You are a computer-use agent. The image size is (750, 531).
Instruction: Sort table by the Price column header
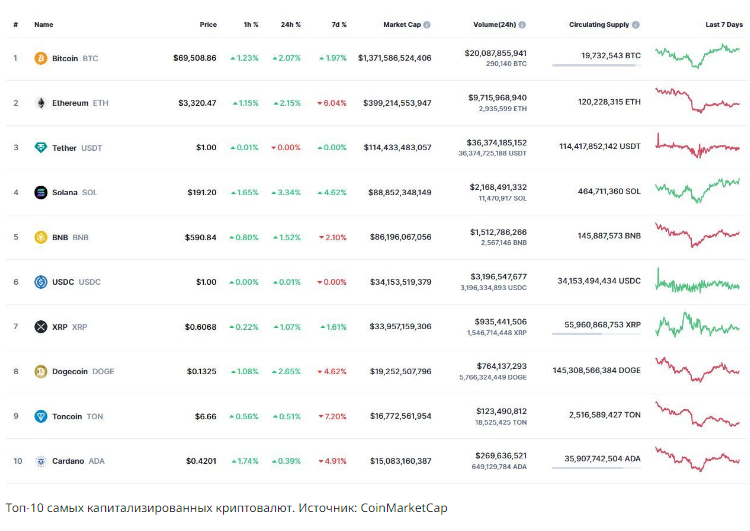(208, 25)
